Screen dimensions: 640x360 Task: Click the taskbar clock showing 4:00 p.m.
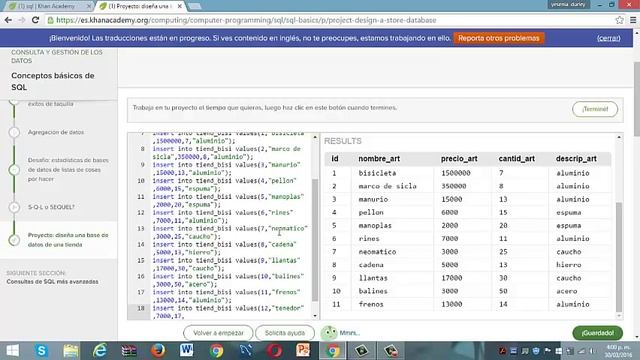[618, 351]
